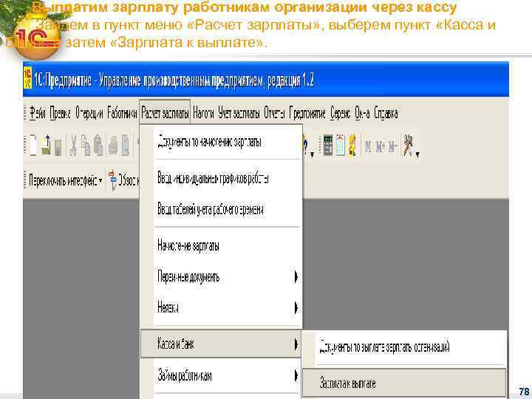Click the Paste clipboard icon
This screenshot has height=399, width=532.
pyautogui.click(x=98, y=146)
